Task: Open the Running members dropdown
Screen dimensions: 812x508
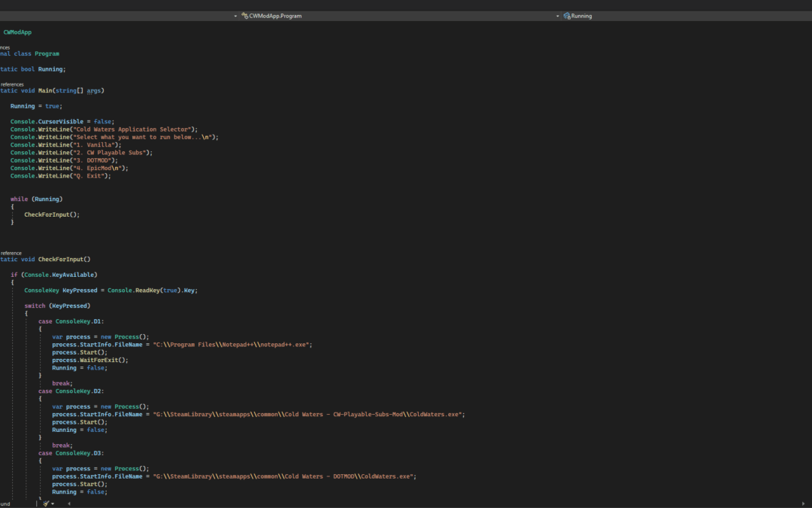Action: tap(686, 16)
